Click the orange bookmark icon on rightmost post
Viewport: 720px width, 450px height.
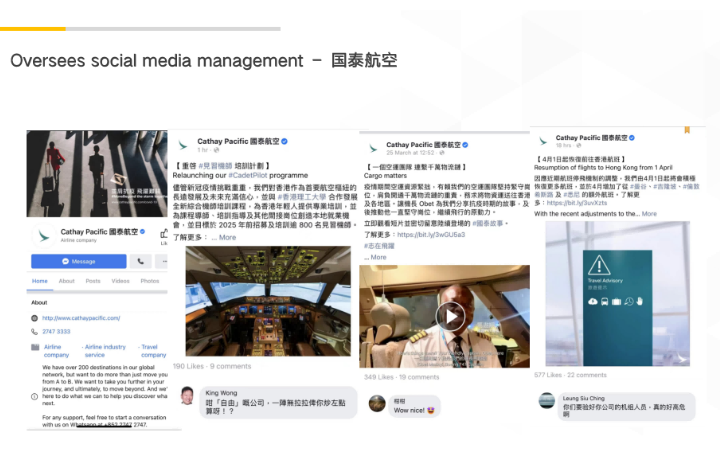click(x=687, y=130)
